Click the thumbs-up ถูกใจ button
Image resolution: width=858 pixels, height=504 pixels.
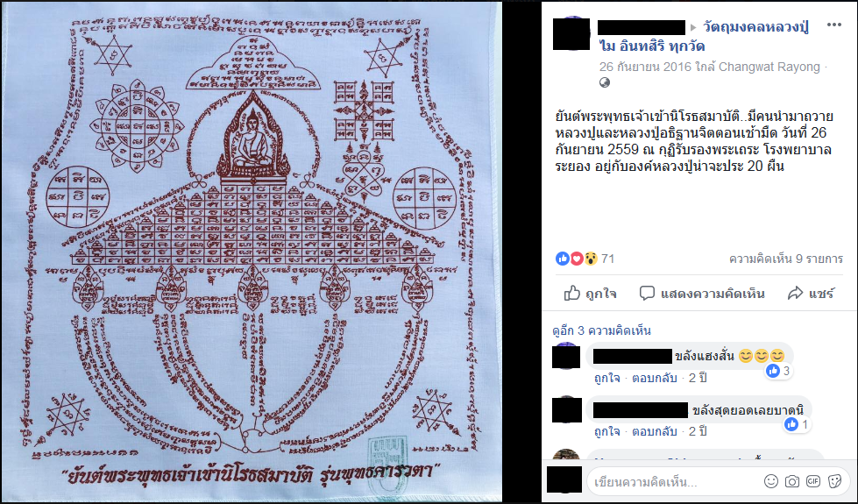590,294
